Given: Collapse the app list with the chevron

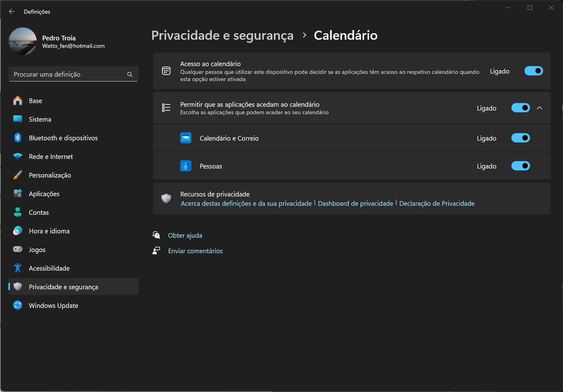Looking at the screenshot, I should pos(540,108).
